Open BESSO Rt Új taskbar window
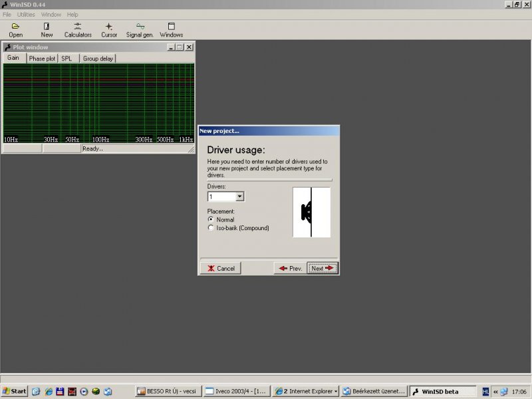This screenshot has width=532, height=399. [x=168, y=391]
